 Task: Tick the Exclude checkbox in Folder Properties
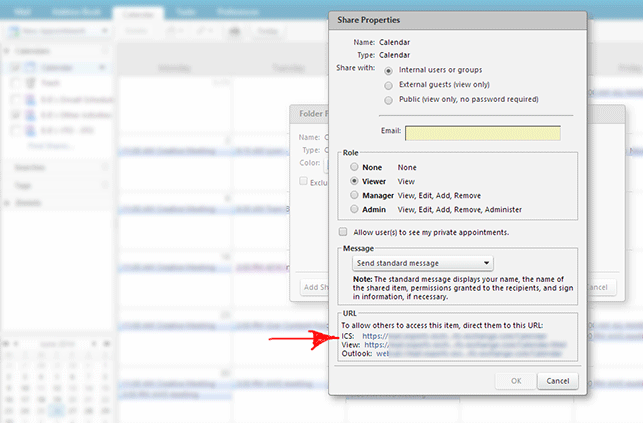tap(303, 181)
